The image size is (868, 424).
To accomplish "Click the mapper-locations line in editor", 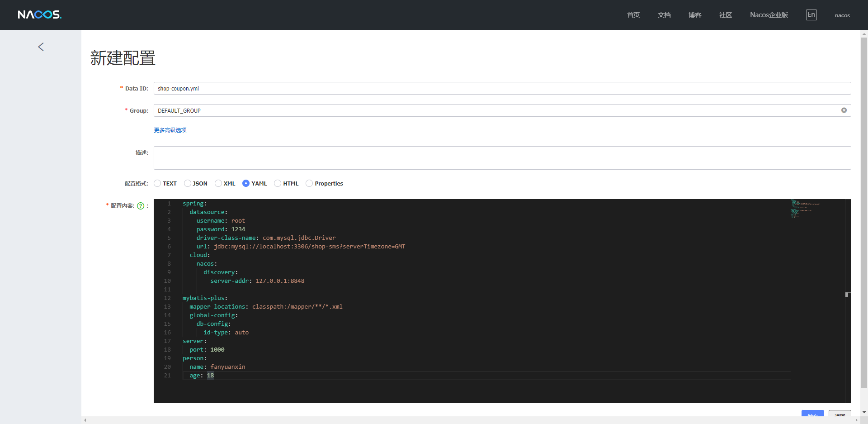I will click(x=266, y=307).
